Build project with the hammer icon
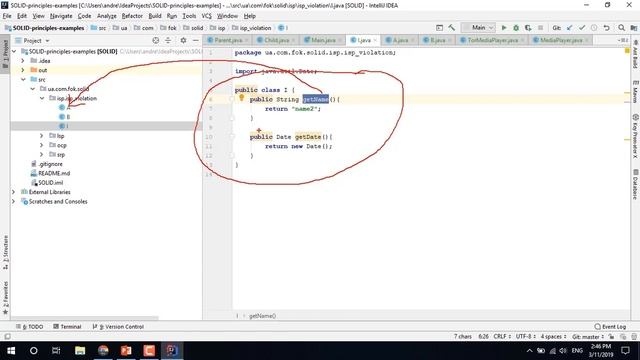Image resolution: width=640 pixels, height=360 pixels. click(x=451, y=28)
